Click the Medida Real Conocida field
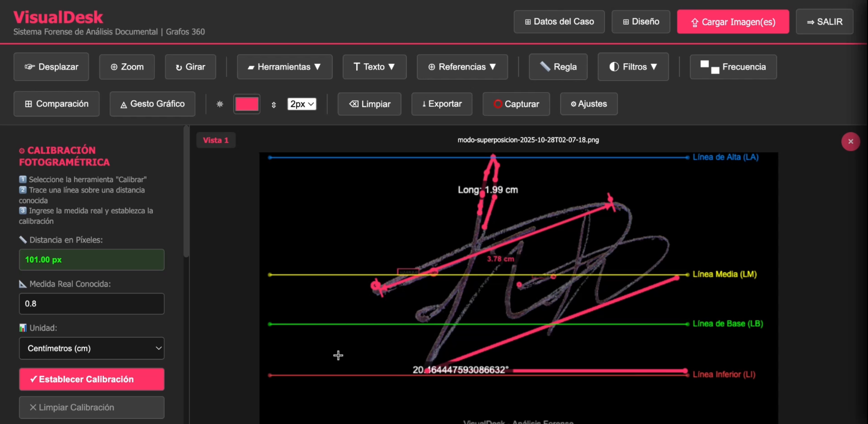 (x=92, y=303)
